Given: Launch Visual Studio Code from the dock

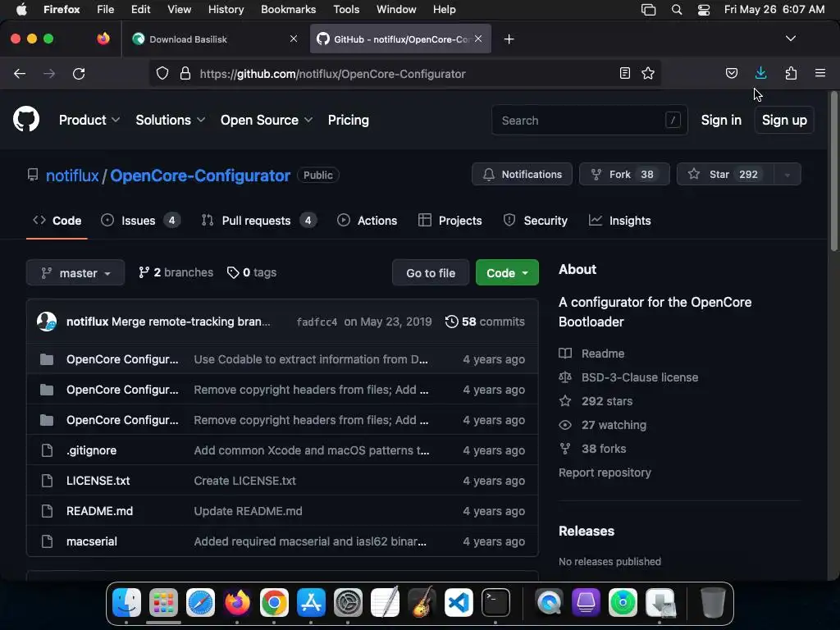Looking at the screenshot, I should [459, 603].
